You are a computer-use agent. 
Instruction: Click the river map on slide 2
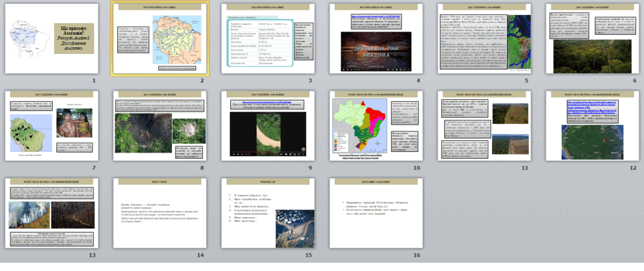pos(177,40)
